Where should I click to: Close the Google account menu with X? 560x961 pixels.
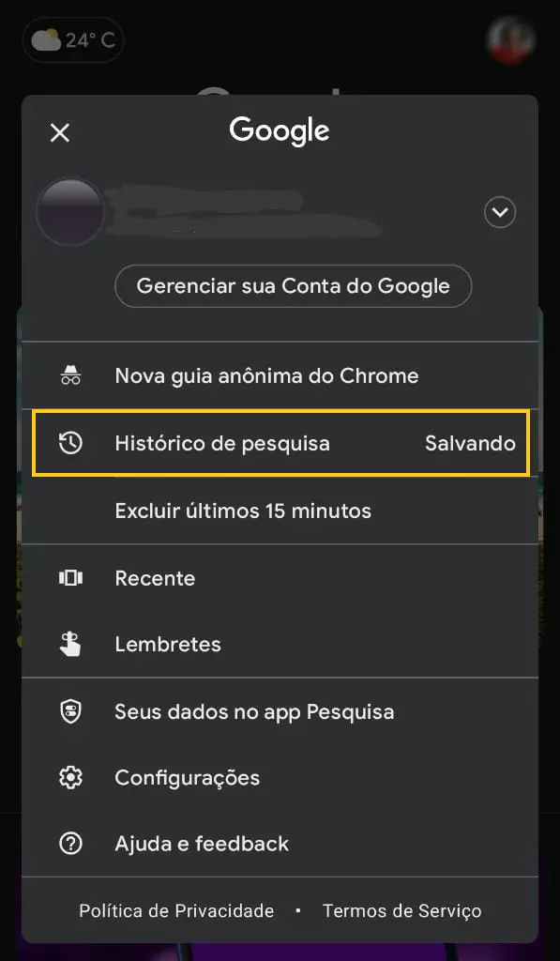(60, 132)
